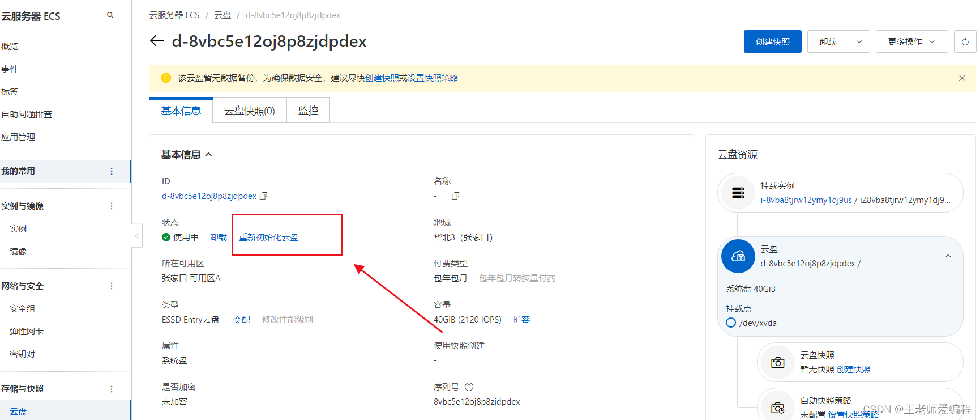
Task: Click 创建快照 link in 云盘快照 card
Action: coord(854,370)
